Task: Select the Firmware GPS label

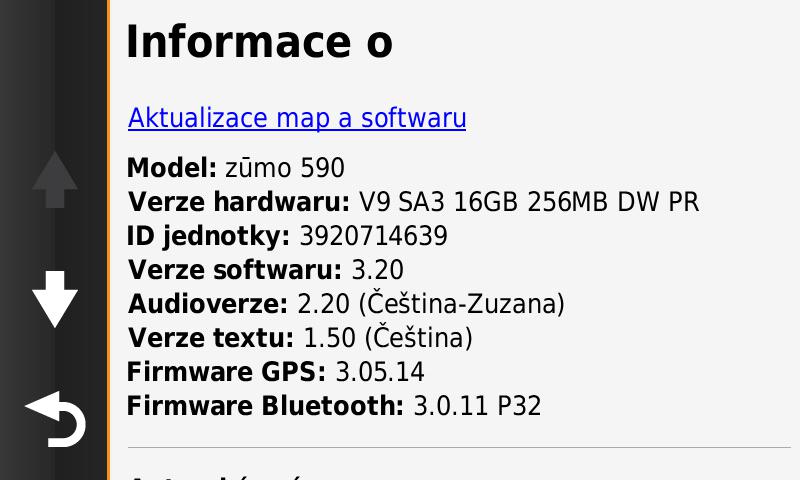Action: pos(226,373)
